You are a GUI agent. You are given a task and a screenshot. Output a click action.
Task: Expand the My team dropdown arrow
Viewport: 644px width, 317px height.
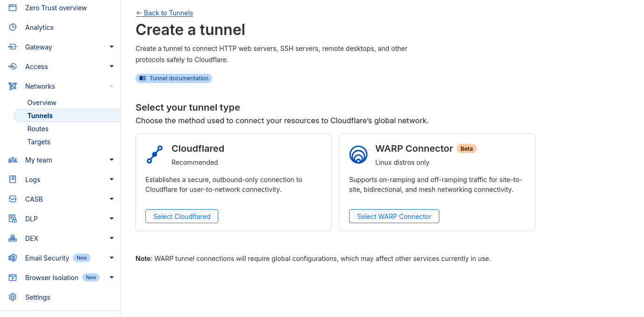112,160
